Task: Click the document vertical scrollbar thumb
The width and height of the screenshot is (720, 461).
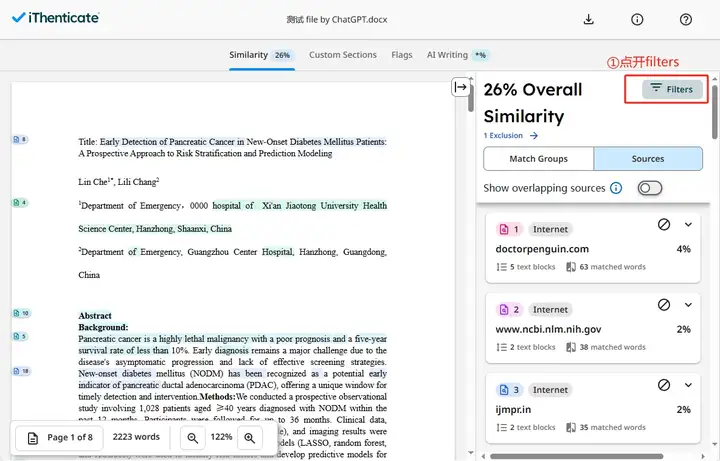Action: 471,98
